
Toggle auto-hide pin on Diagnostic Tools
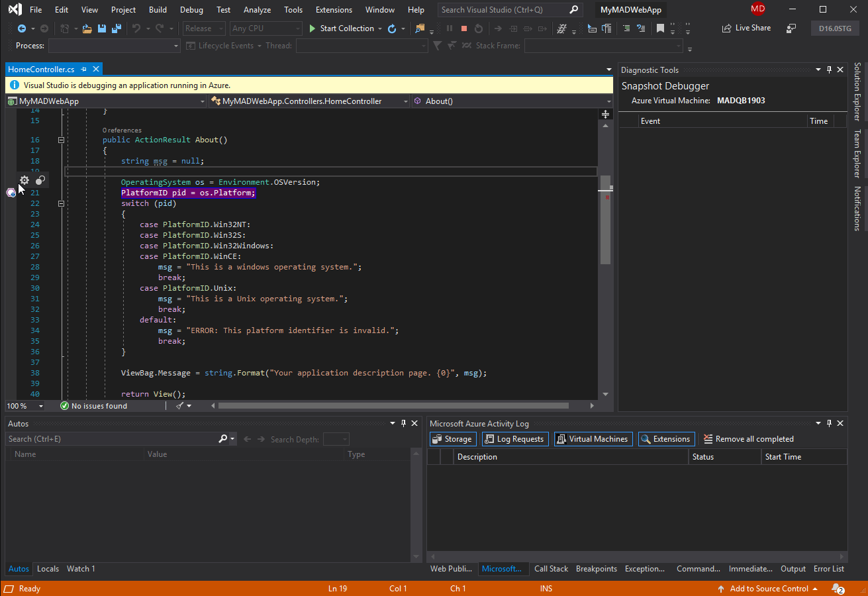(829, 70)
